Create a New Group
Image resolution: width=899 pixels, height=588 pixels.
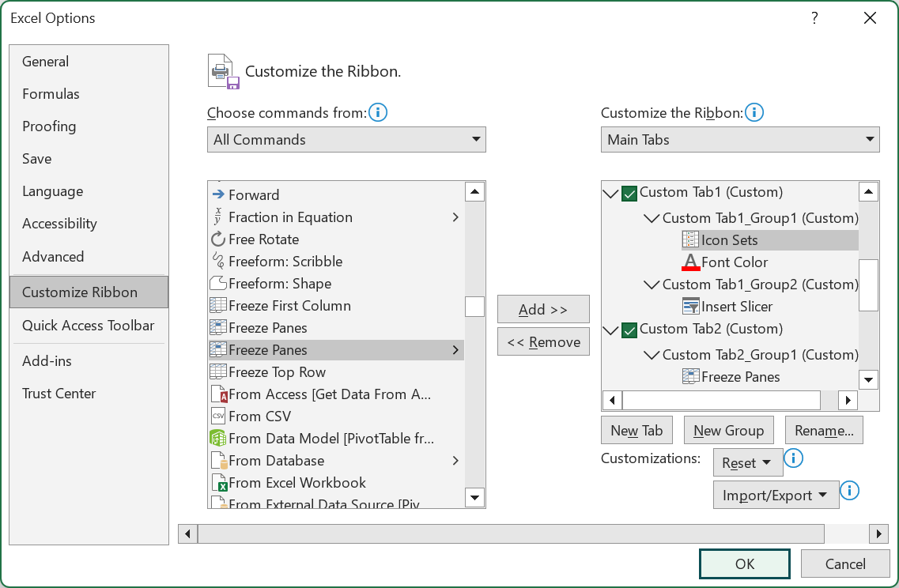(729, 431)
